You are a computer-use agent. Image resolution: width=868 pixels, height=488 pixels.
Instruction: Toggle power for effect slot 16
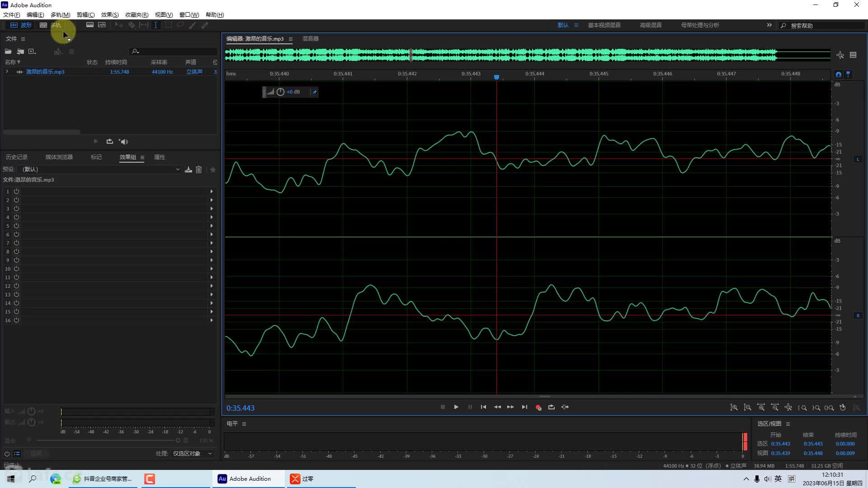pyautogui.click(x=16, y=320)
